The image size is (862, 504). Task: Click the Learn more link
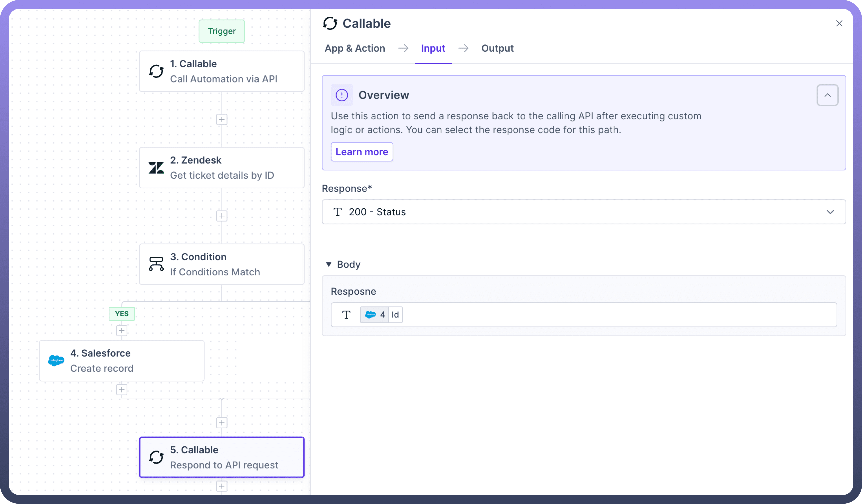[x=362, y=152]
